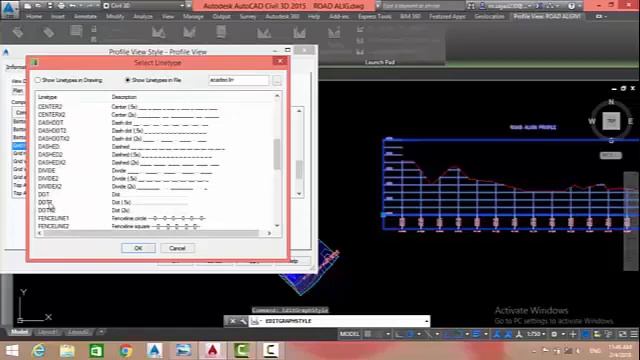Open the green Camtasia C taskbar icon

[241, 350]
